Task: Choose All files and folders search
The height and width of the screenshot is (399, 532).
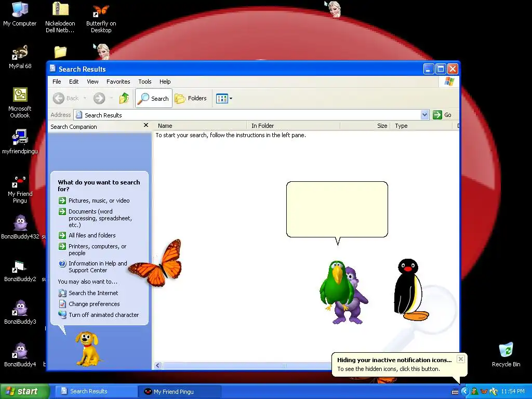Action: tap(87, 235)
